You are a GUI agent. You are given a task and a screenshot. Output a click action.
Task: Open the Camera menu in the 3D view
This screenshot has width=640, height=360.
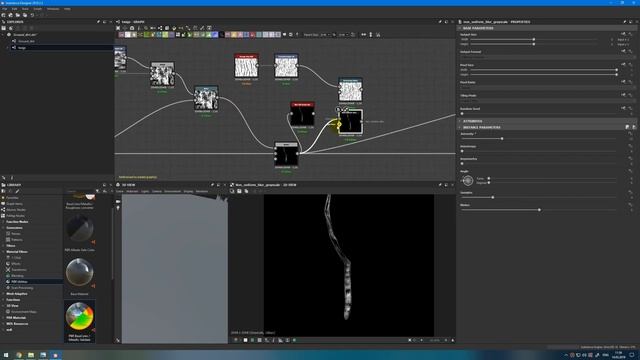(x=157, y=191)
